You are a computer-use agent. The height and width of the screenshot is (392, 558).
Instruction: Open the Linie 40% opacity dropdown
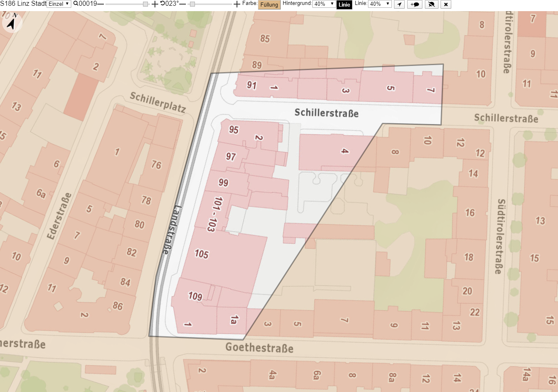coord(380,4)
